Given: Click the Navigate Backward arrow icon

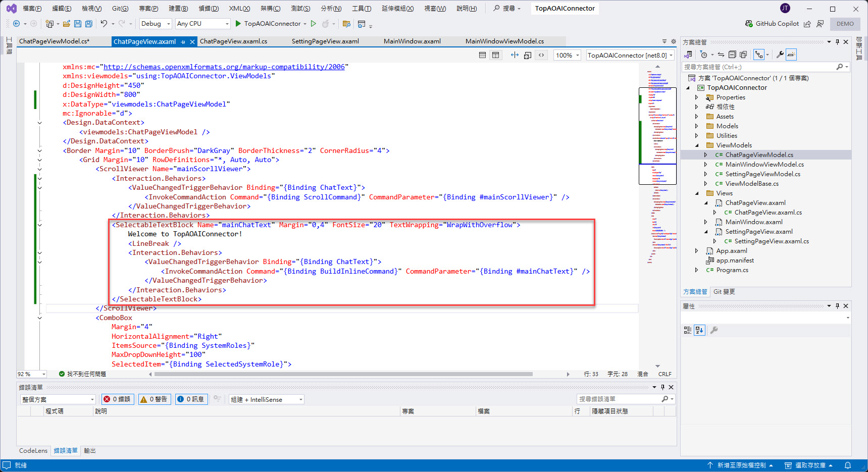Looking at the screenshot, I should 16,24.
